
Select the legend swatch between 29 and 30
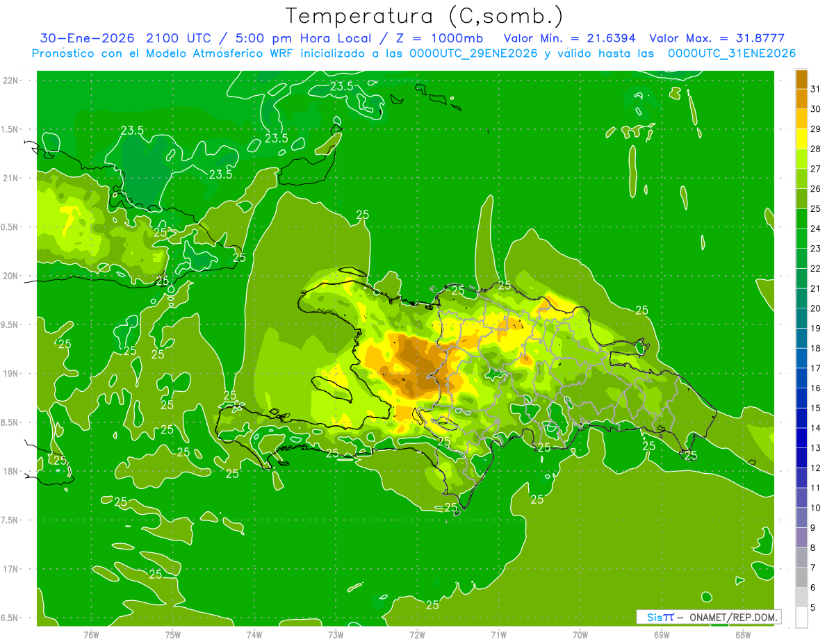801,119
